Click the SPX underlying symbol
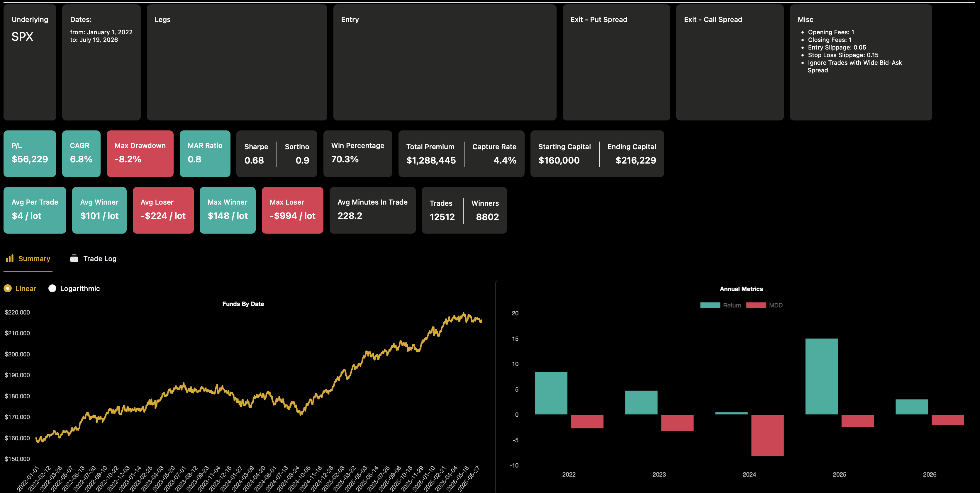 coord(23,37)
